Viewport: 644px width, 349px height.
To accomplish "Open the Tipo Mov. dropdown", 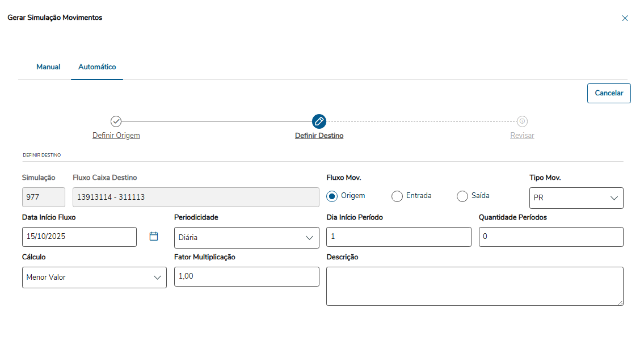I will [x=576, y=198].
